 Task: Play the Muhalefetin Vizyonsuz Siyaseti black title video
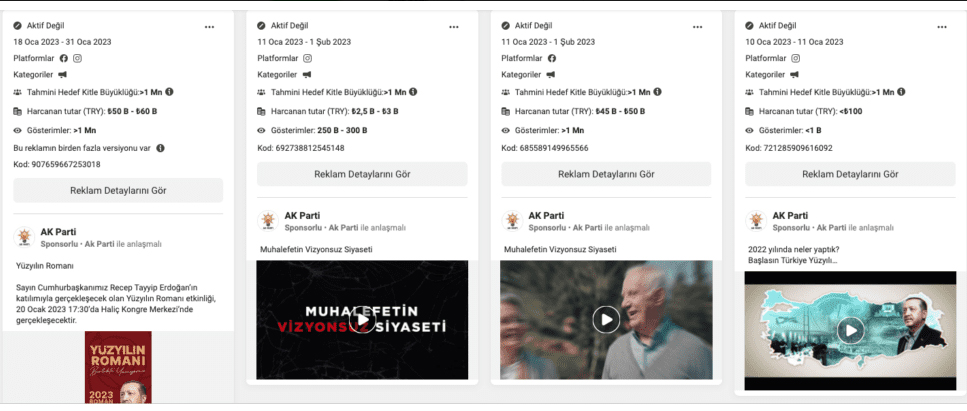[x=362, y=319]
